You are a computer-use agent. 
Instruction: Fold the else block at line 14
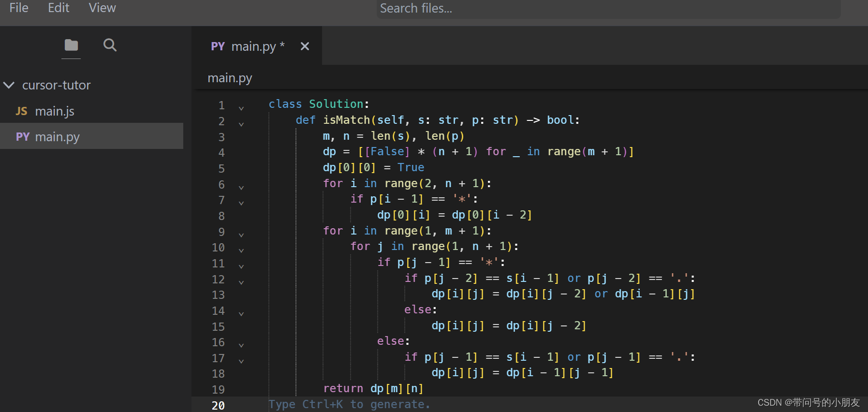(x=241, y=314)
